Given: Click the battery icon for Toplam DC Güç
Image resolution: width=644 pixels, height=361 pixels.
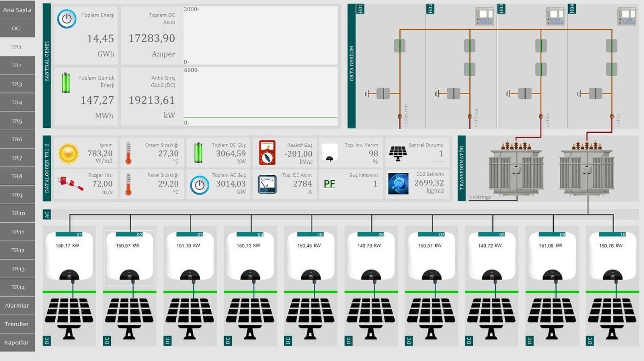Looking at the screenshot, I should [x=198, y=153].
